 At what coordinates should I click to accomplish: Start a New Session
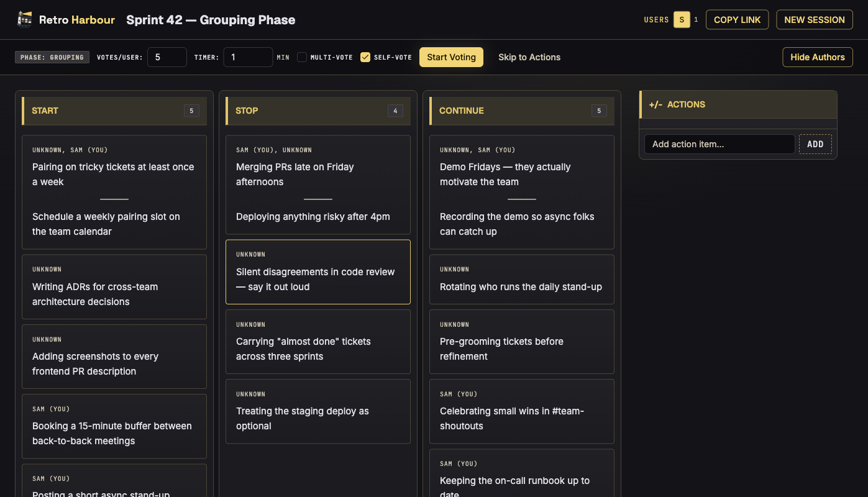click(x=815, y=20)
